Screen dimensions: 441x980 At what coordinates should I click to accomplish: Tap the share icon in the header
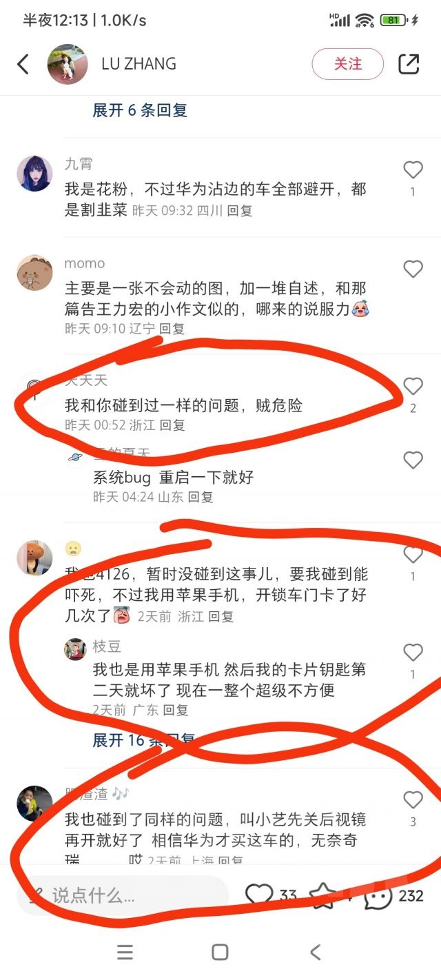point(409,64)
